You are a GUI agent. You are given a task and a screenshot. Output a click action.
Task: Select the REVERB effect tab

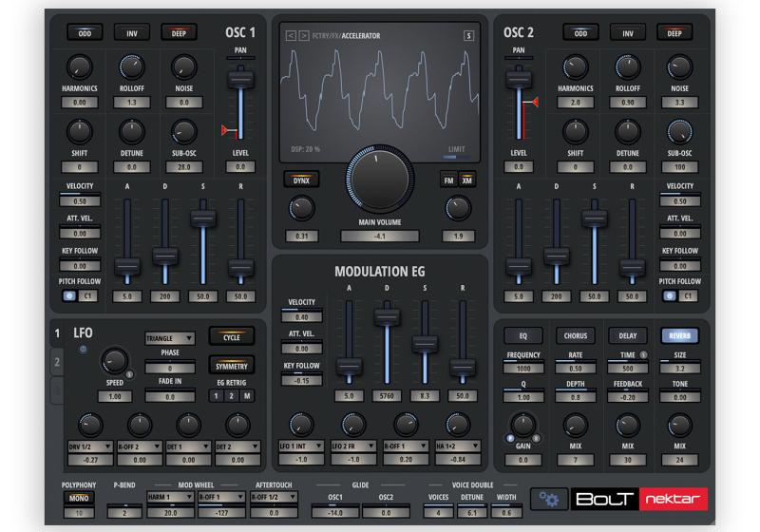pyautogui.click(x=679, y=335)
